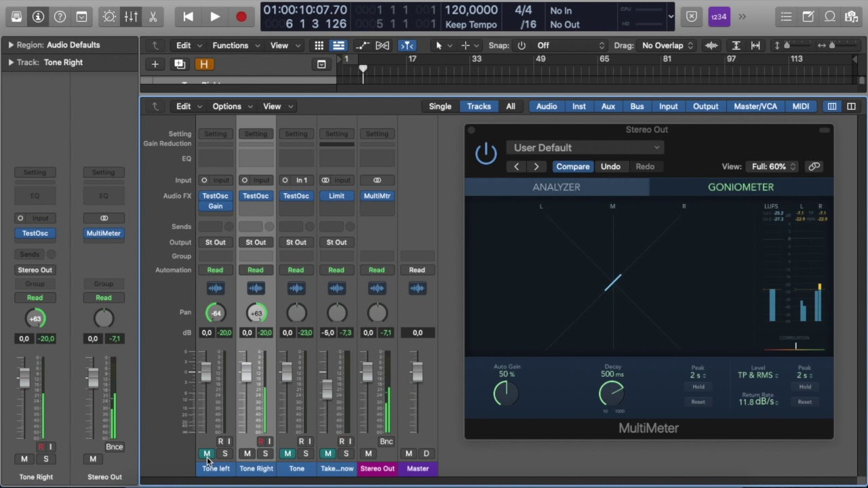Open the media Browsers icon

(852, 16)
